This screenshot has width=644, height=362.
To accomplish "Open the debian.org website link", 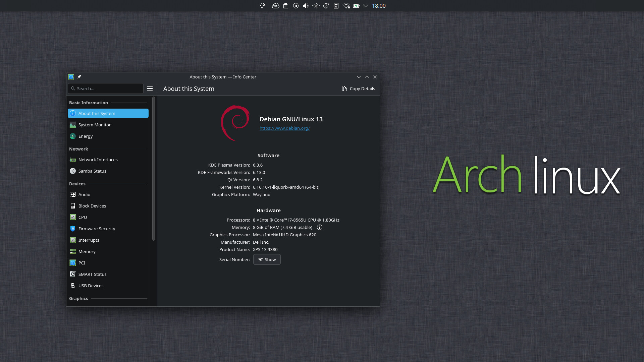I will point(284,128).
